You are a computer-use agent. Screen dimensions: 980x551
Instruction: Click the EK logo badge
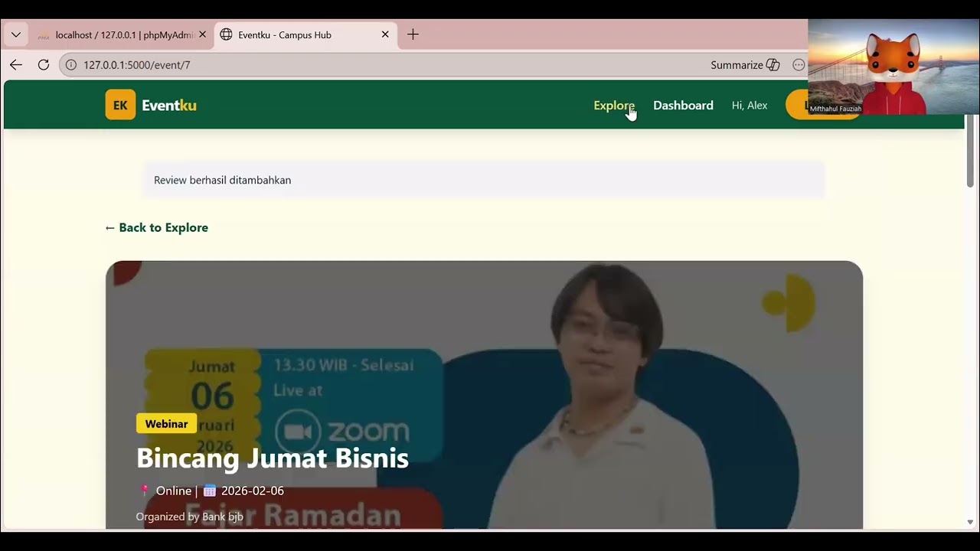[x=120, y=105]
